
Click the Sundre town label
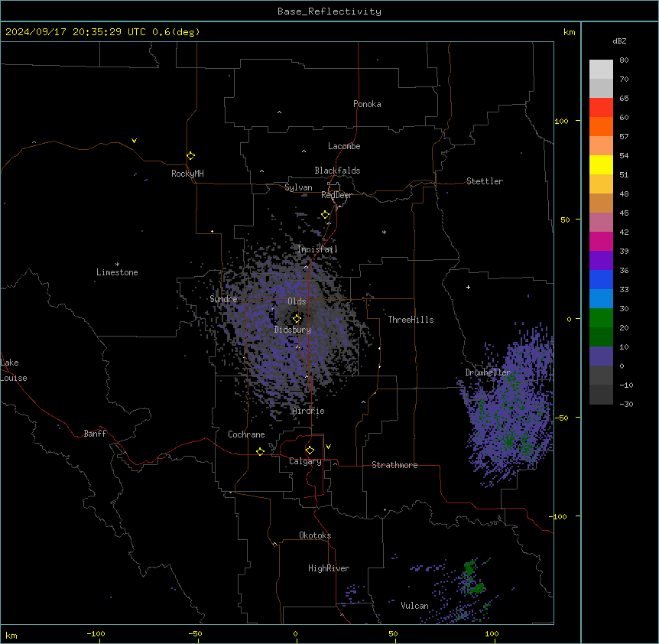click(223, 299)
